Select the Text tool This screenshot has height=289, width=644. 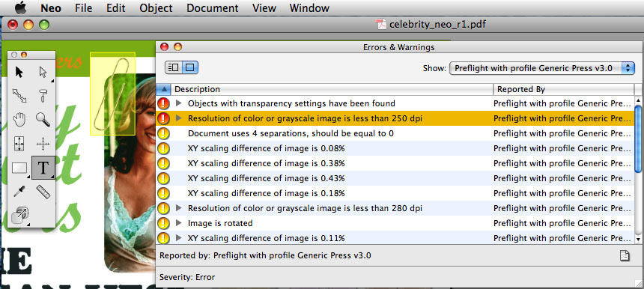coord(43,168)
